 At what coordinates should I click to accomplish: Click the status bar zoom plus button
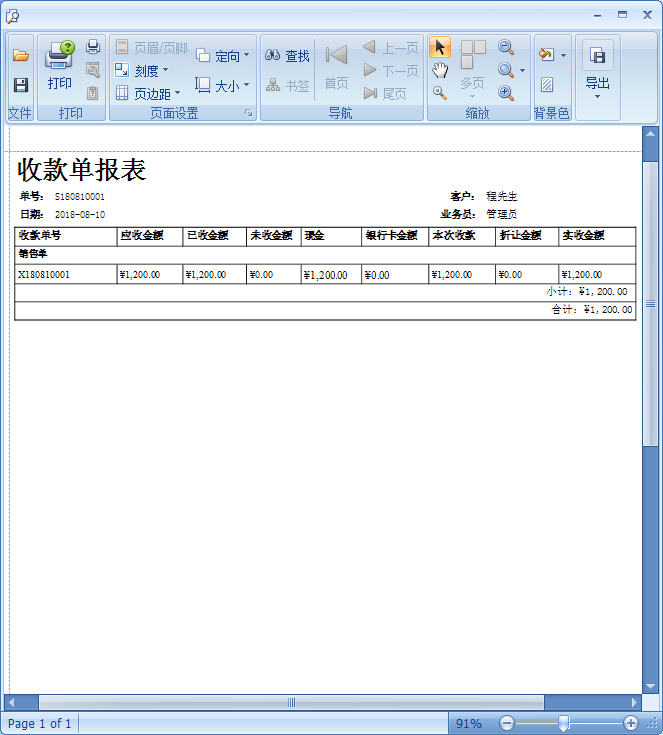(630, 723)
